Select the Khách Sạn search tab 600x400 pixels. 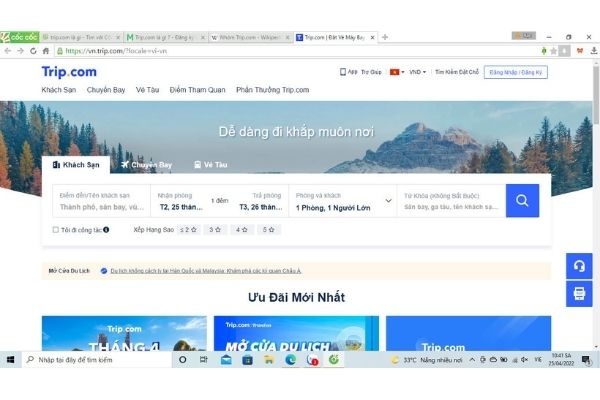[x=76, y=165]
